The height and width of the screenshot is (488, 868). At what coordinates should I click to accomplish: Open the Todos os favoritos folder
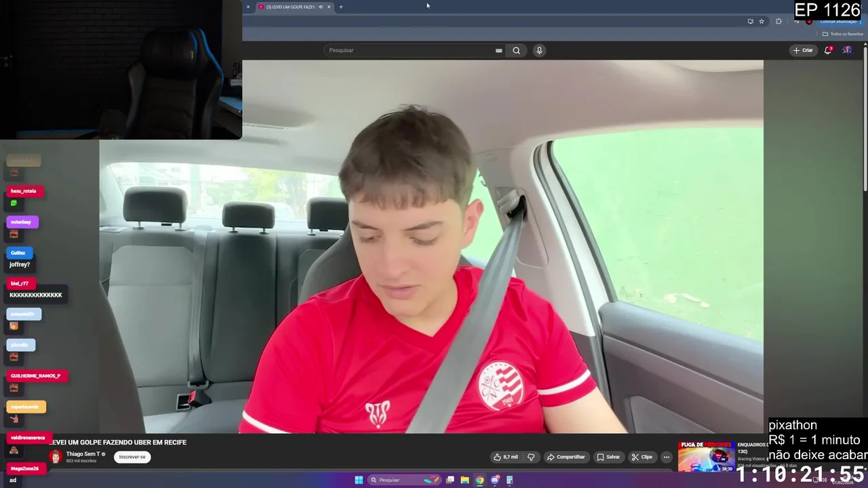[x=843, y=34]
